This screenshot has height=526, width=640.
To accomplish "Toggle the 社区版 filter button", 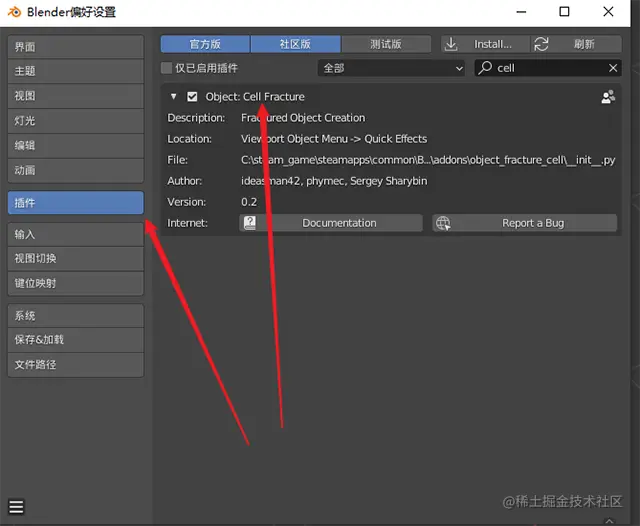I will (x=296, y=44).
